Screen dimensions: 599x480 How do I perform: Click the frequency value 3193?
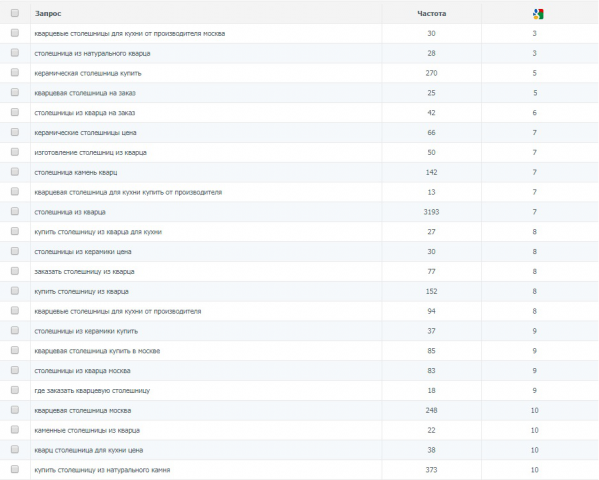tap(431, 212)
